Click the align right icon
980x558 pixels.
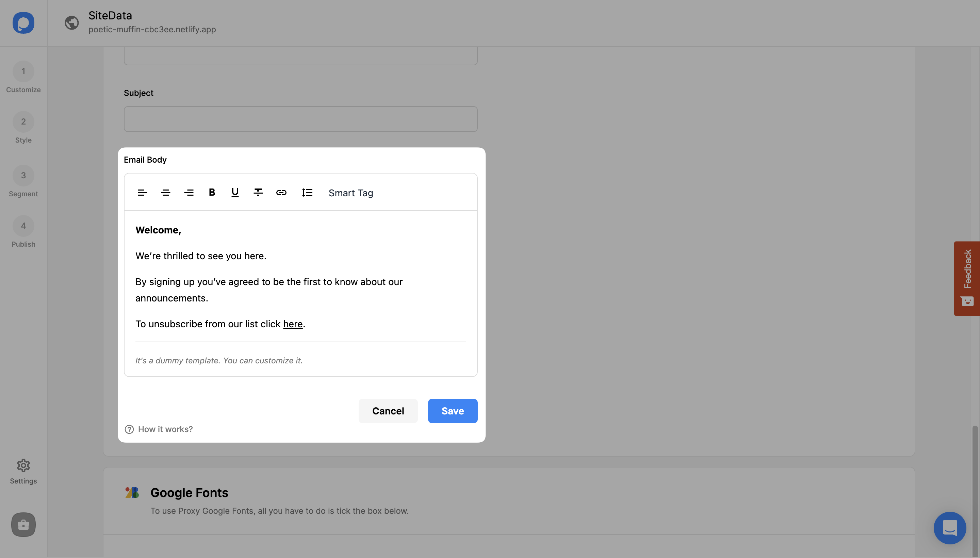[x=189, y=192]
